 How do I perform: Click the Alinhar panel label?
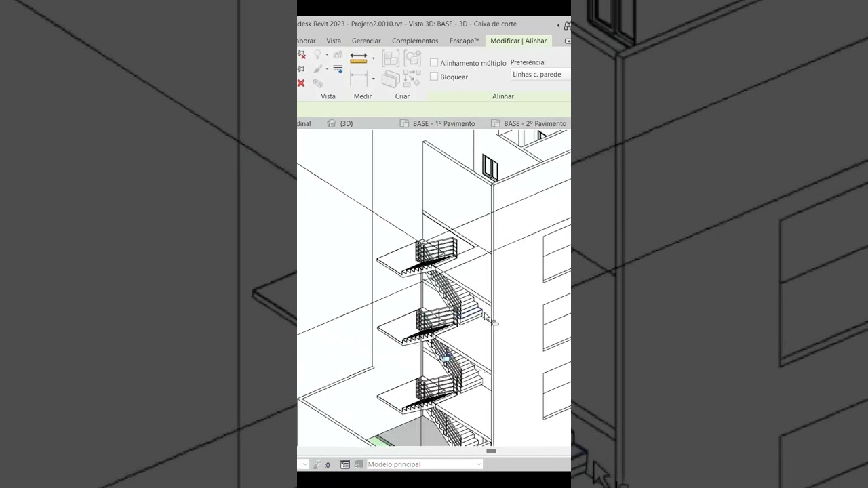tap(503, 96)
